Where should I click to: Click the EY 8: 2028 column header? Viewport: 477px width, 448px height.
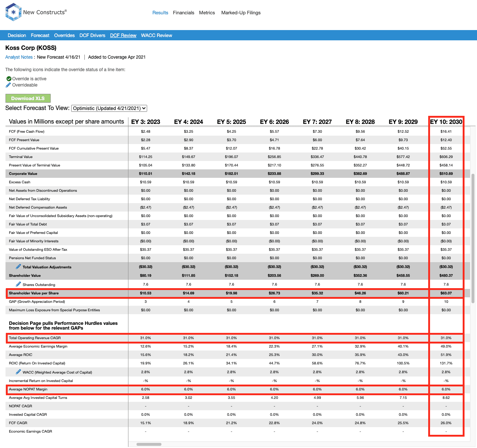click(x=360, y=122)
